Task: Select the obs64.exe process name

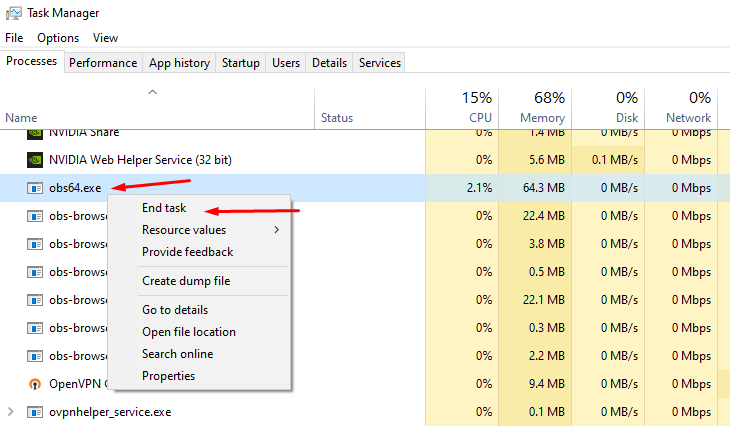Action: 75,188
